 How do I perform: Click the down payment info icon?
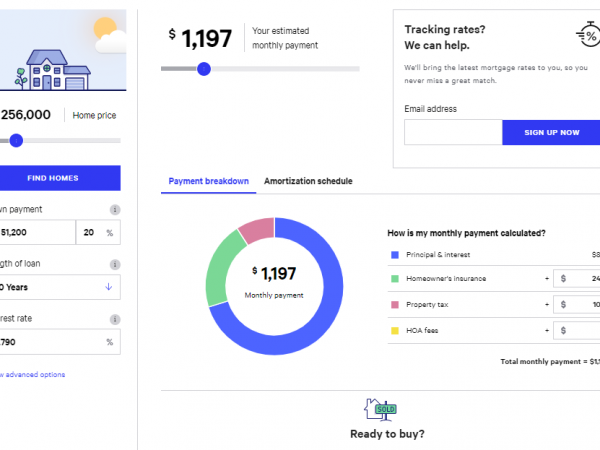click(115, 210)
